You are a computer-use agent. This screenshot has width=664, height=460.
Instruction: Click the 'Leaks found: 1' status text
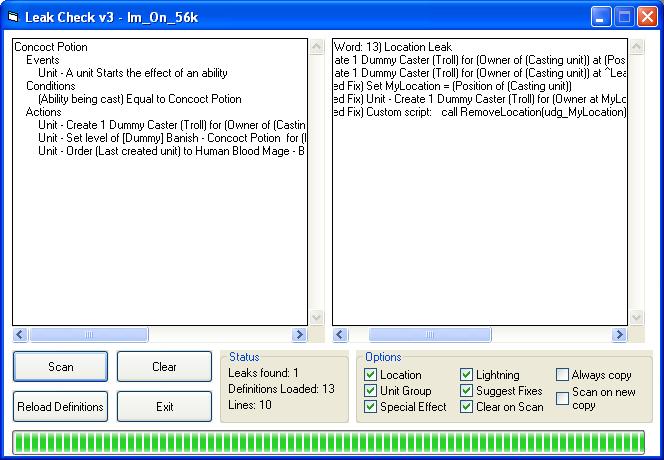click(x=263, y=373)
